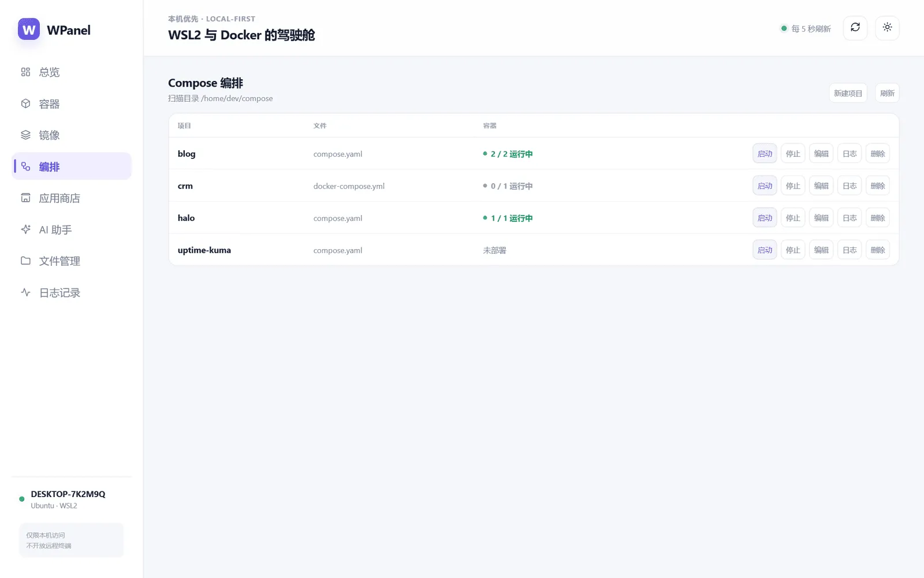Viewport: 924px width, 578px height.
Task: Delete the uptime-kuma project
Action: coord(878,250)
